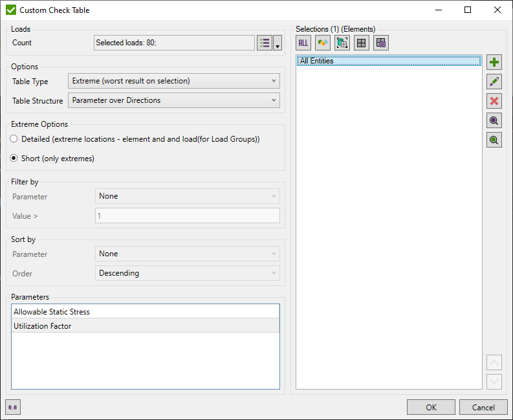Select the Short (only extremes) radio option
Screen dimensions: 513x420
click(14, 159)
